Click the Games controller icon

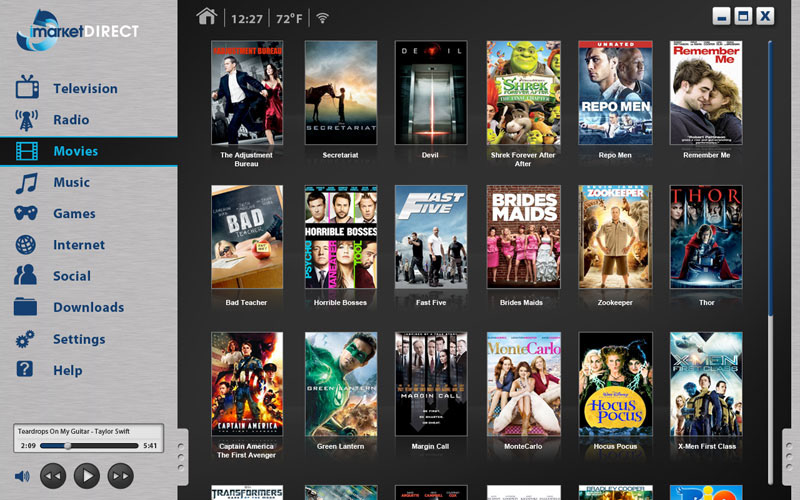[26, 213]
